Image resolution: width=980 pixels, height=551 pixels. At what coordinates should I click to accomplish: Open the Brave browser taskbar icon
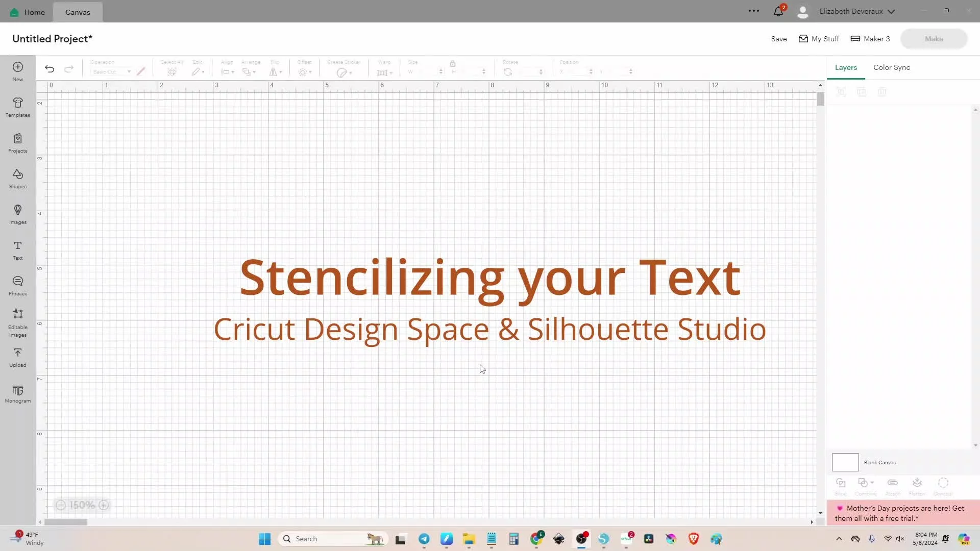point(693,539)
